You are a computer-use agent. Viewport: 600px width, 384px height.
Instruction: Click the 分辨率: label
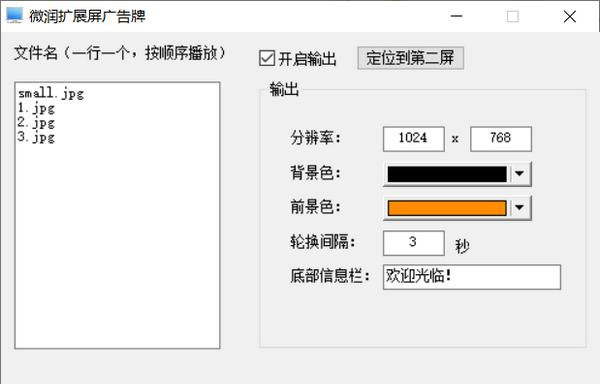click(x=315, y=138)
